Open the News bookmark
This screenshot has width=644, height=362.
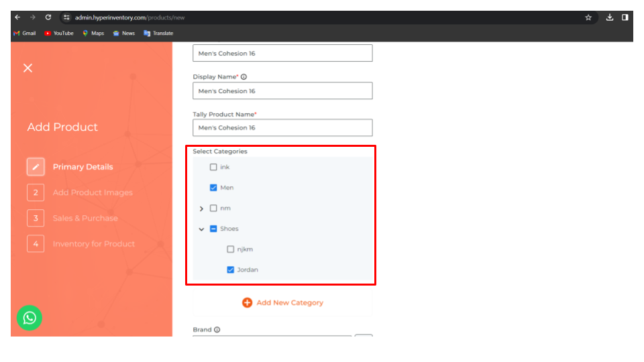[124, 34]
